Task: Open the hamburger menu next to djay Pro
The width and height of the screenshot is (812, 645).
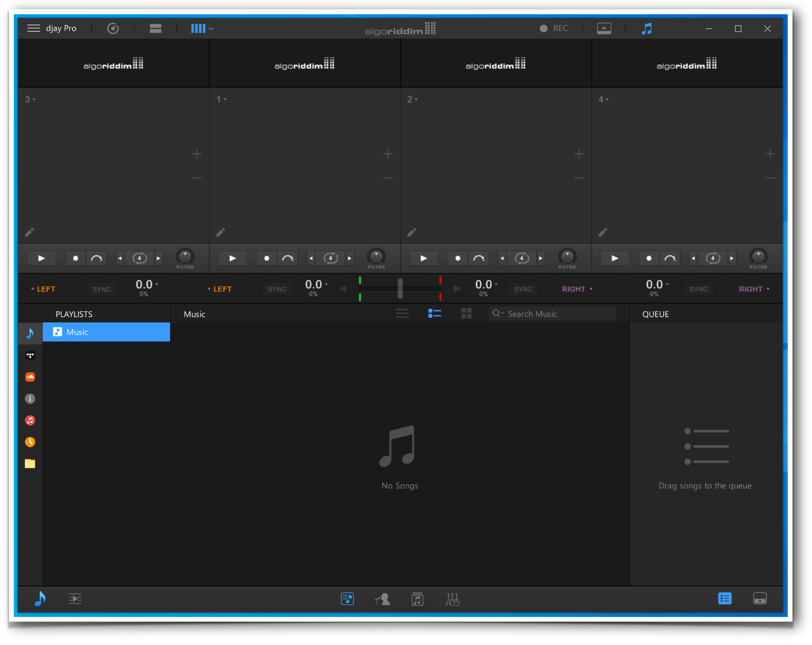Action: [x=34, y=28]
